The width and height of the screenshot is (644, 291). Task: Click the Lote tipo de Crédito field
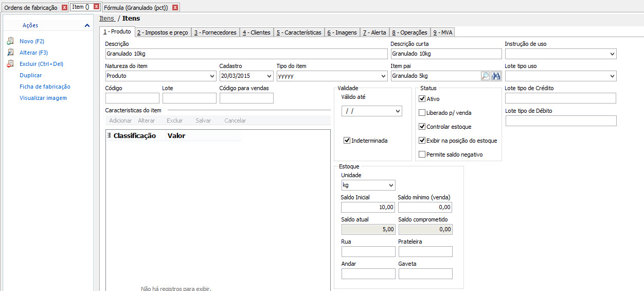(561, 98)
